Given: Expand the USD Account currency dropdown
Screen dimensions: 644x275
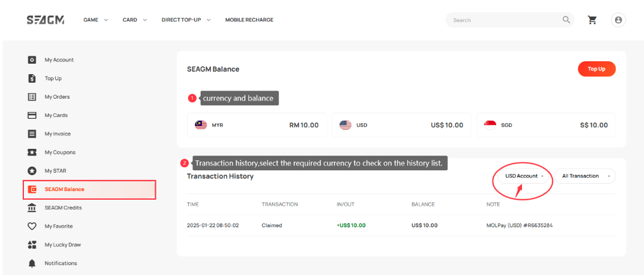Looking at the screenshot, I should 524,176.
